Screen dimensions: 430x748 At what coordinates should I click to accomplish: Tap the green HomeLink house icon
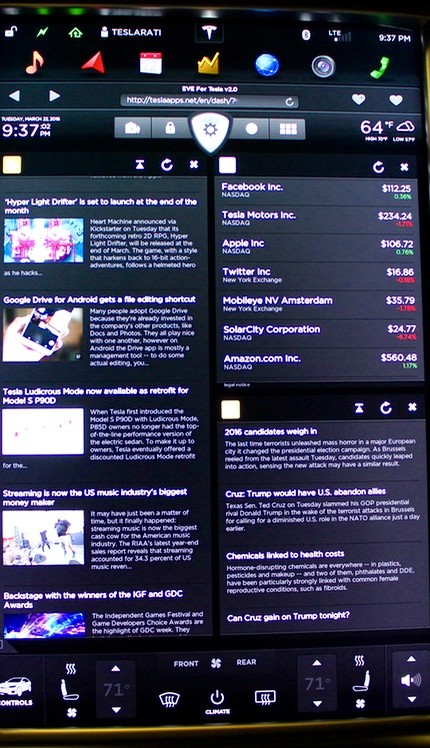75,32
